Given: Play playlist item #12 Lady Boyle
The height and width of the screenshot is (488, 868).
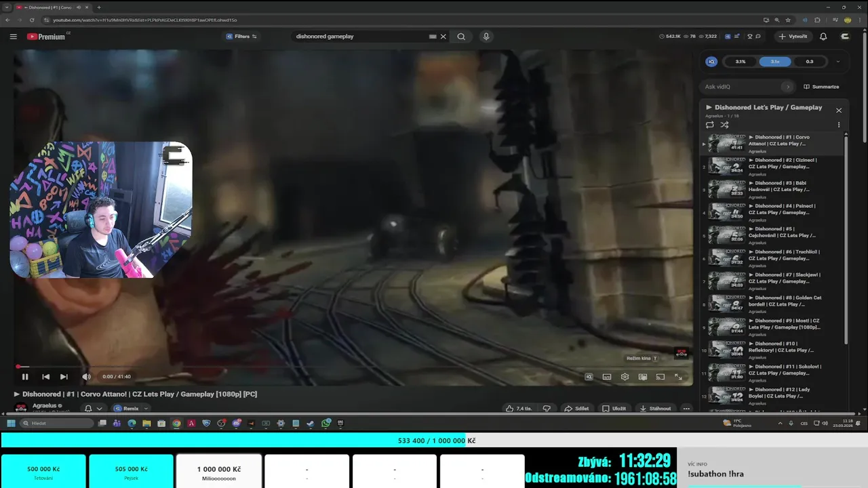Looking at the screenshot, I should click(772, 396).
